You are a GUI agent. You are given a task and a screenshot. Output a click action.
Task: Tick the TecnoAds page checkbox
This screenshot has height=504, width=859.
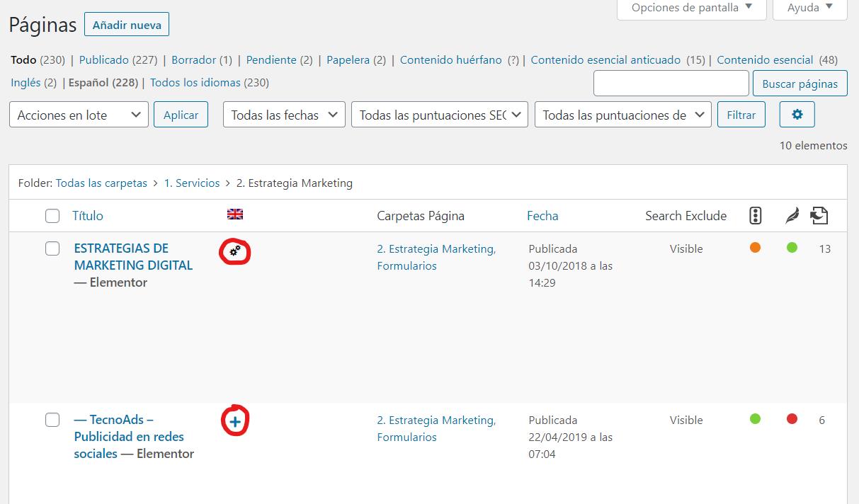pos(52,420)
